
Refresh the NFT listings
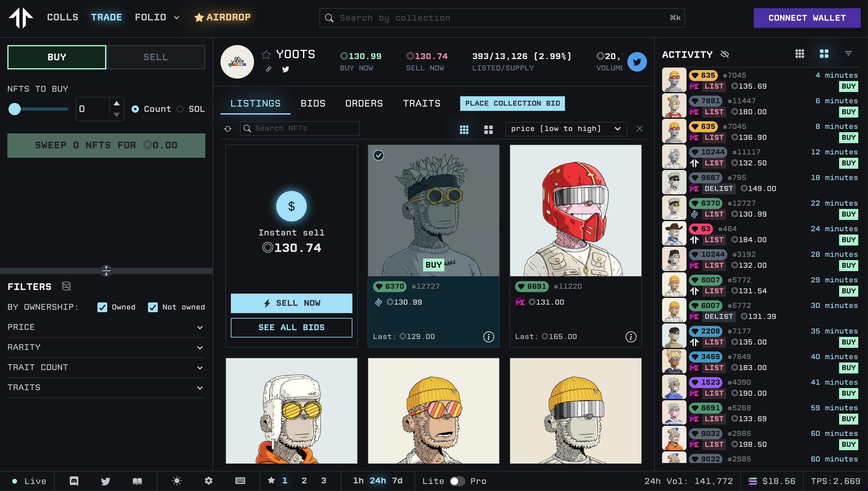(x=228, y=129)
